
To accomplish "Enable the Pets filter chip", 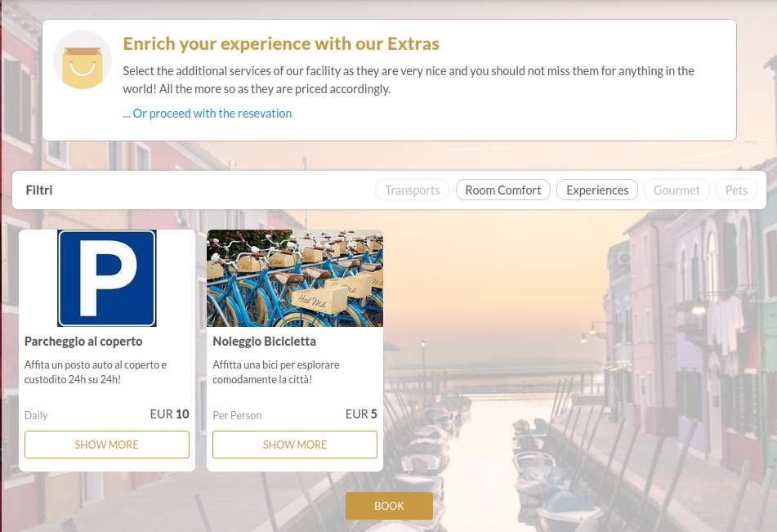I will [736, 190].
